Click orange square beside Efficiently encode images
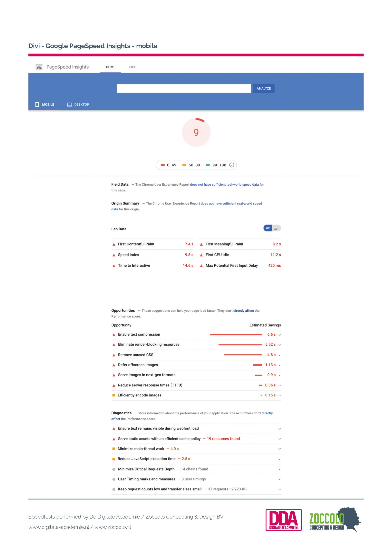This screenshot has height=550, width=392. point(114,395)
